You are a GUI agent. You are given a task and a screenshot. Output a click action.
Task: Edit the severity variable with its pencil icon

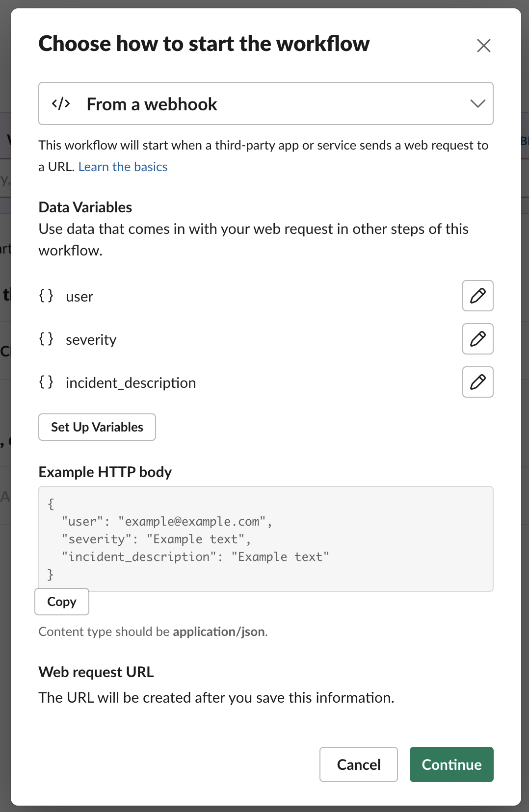pos(477,339)
